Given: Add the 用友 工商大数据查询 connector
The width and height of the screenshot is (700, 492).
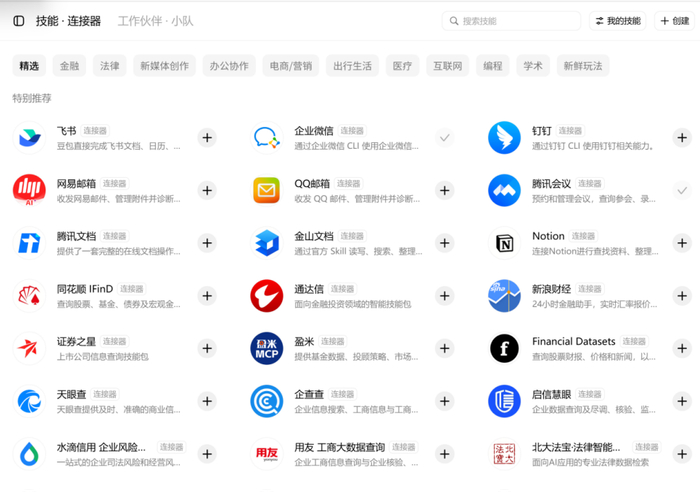Looking at the screenshot, I should (445, 454).
